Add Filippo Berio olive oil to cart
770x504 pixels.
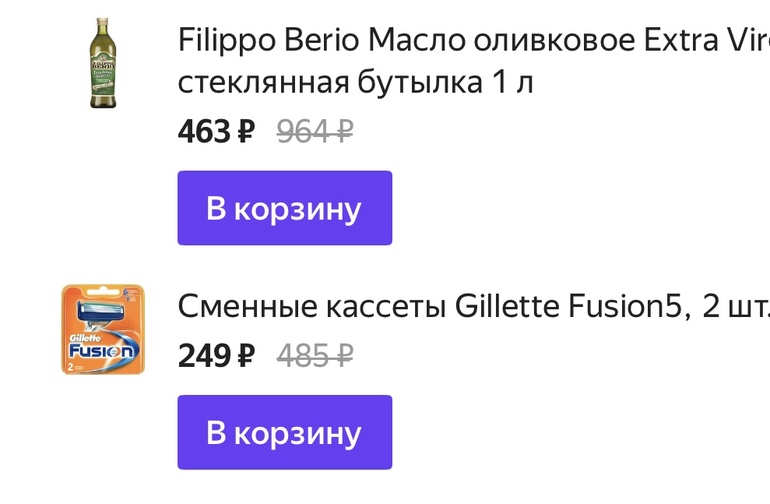284,208
